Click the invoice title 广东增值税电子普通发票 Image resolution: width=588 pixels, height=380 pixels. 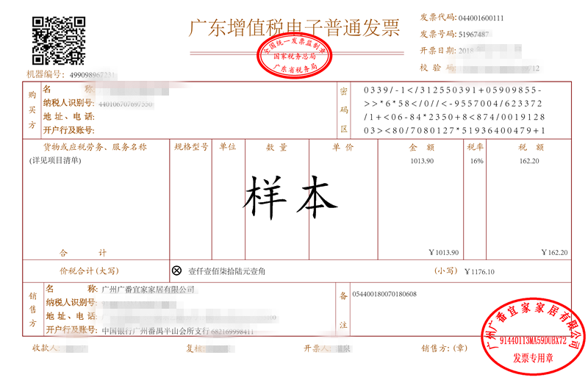(x=295, y=28)
